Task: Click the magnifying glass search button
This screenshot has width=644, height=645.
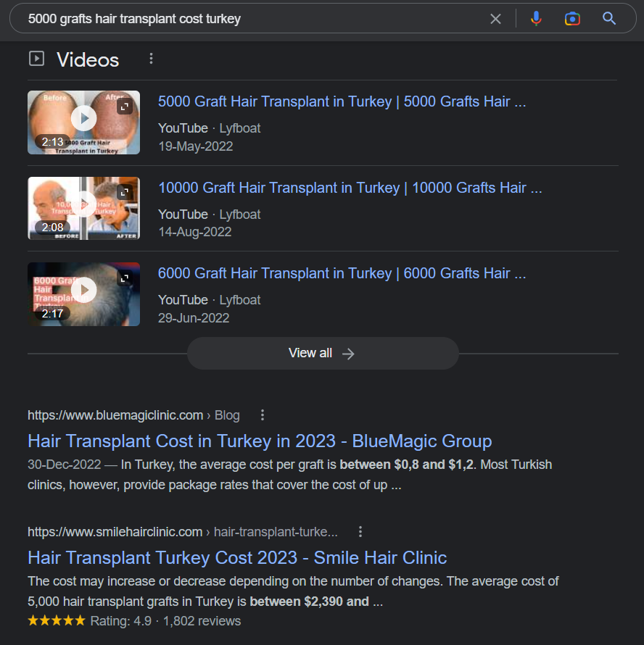Action: (x=609, y=19)
